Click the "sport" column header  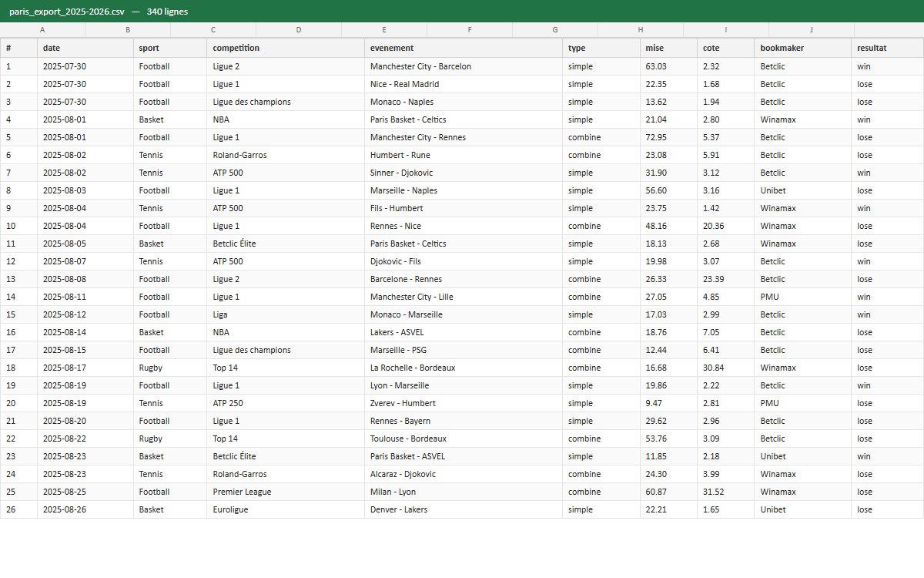coord(170,48)
